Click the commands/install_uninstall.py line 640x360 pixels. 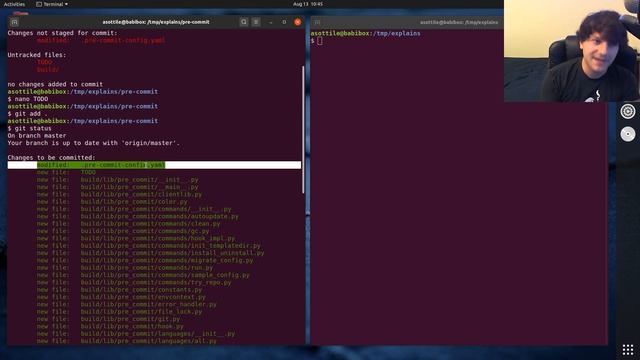click(151, 253)
